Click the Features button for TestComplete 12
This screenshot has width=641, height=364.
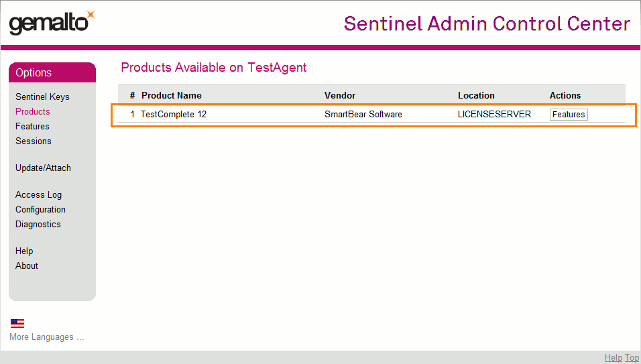[x=569, y=115]
